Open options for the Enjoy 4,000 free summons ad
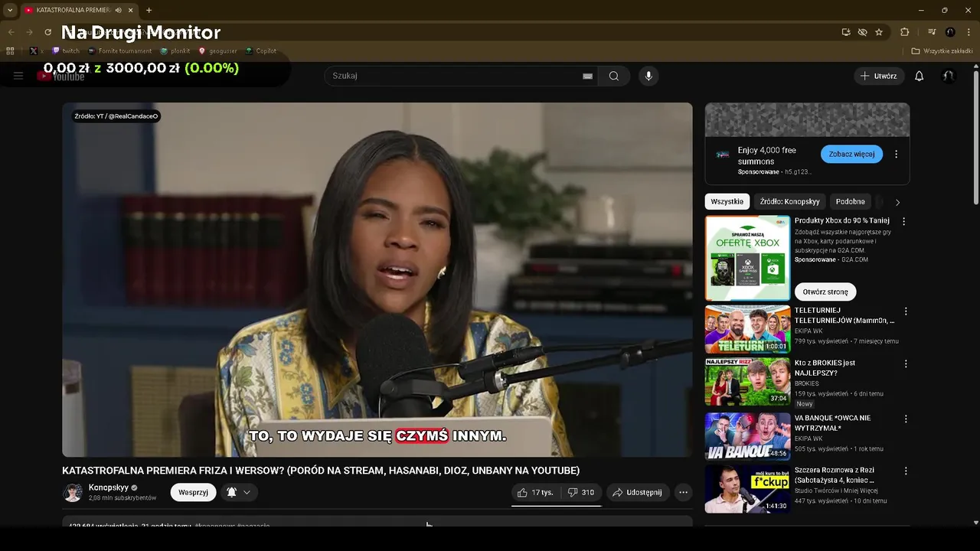The height and width of the screenshot is (551, 980). tap(897, 154)
